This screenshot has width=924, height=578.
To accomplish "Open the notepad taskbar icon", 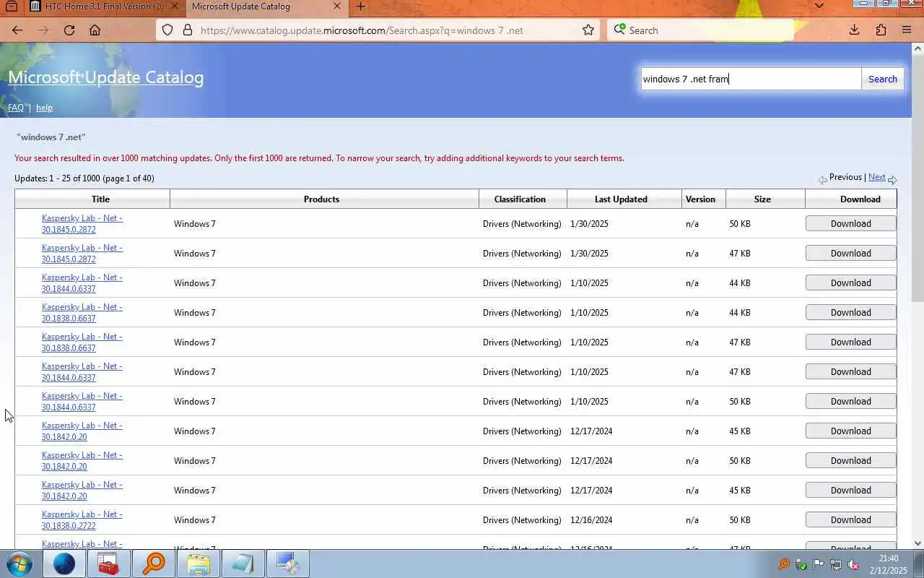I will click(243, 564).
